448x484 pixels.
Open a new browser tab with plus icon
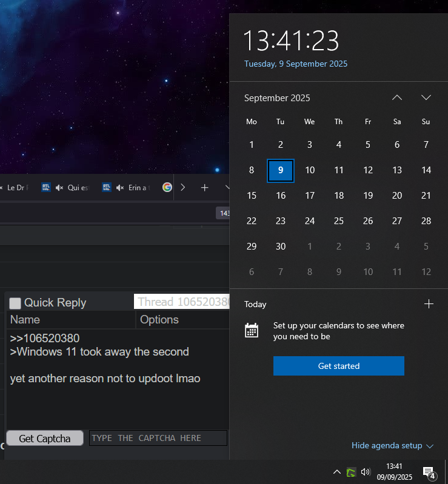pyautogui.click(x=204, y=188)
